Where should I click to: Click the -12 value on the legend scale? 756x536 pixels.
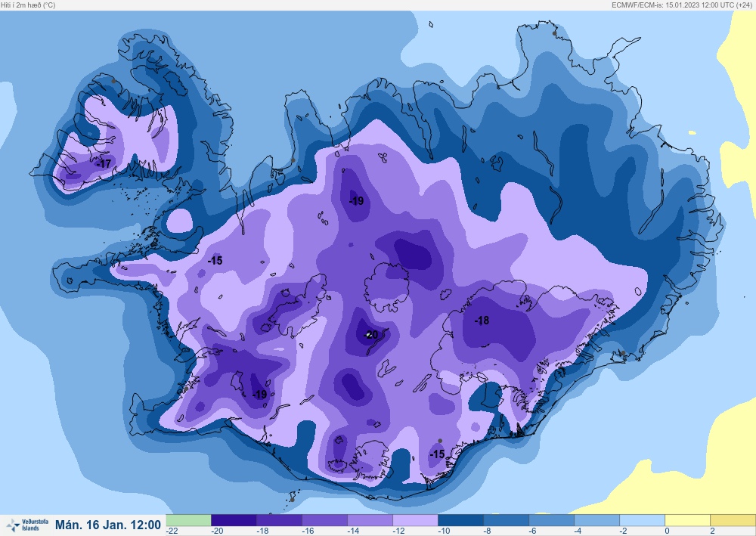[x=398, y=531]
